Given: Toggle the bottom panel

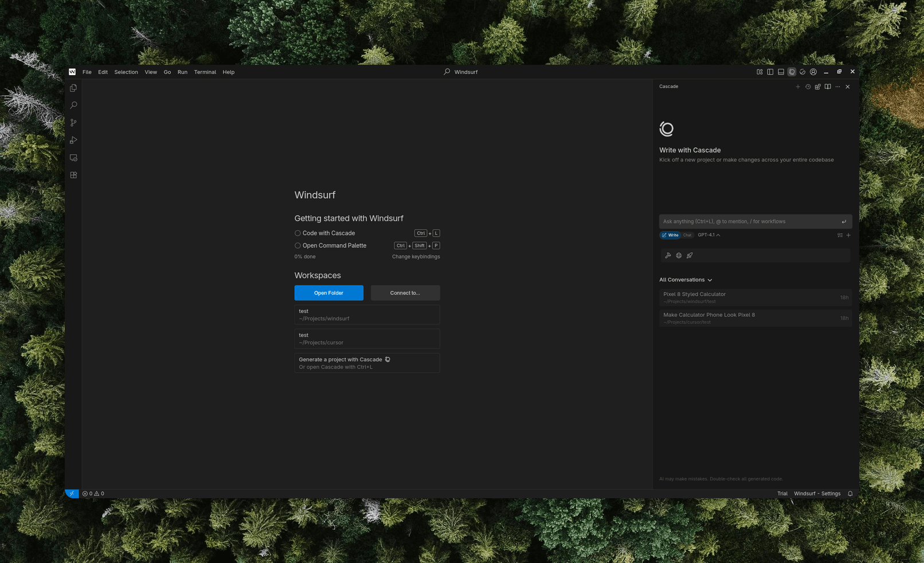Looking at the screenshot, I should pos(781,72).
